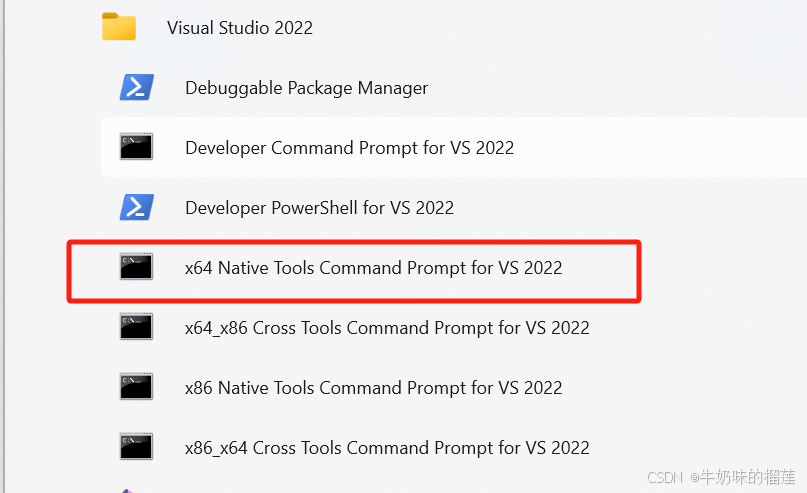Click the Visual Studio 2022 folder icon
Screen dimensions: 807x493
click(x=119, y=27)
